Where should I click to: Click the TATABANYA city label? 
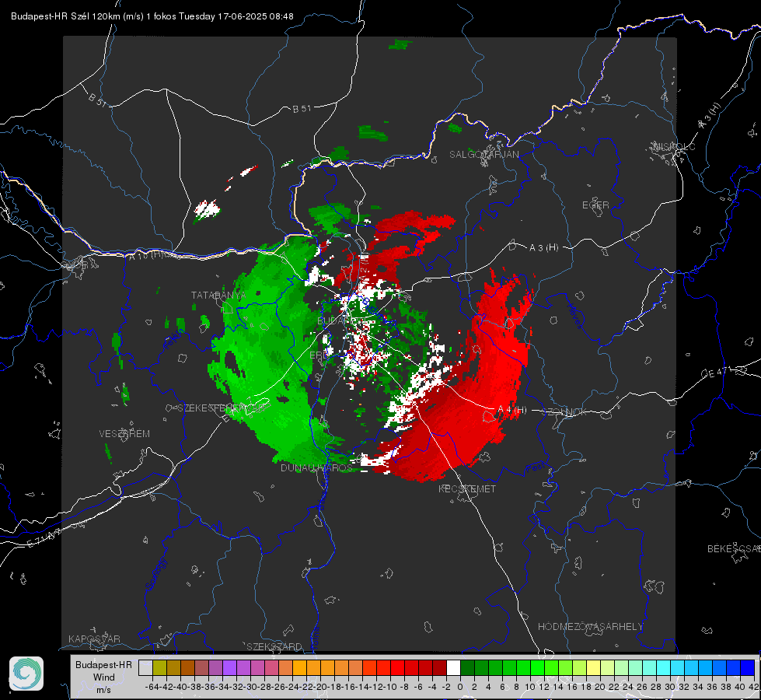pyautogui.click(x=218, y=296)
